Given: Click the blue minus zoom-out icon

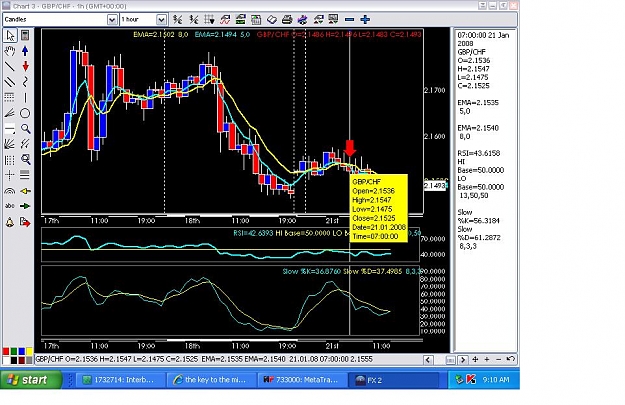Looking at the screenshot, I should (350, 19).
